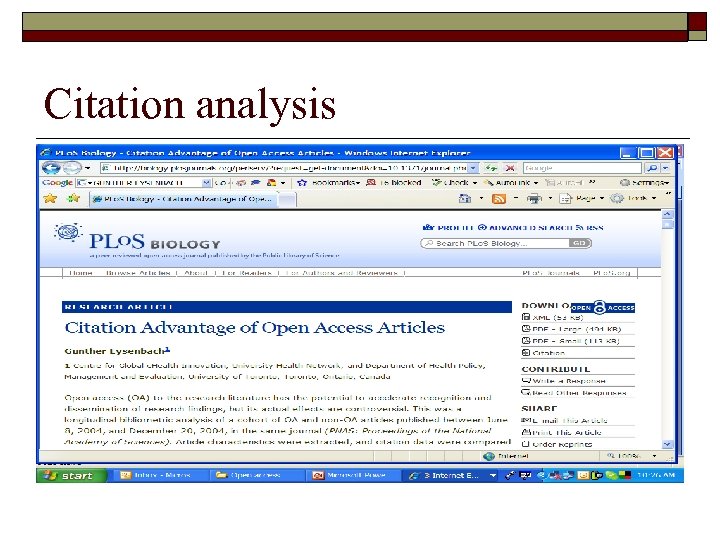This screenshot has width=720, height=540.
Task: Open the recent pages dropdown next to Forward
Action: click(87, 168)
